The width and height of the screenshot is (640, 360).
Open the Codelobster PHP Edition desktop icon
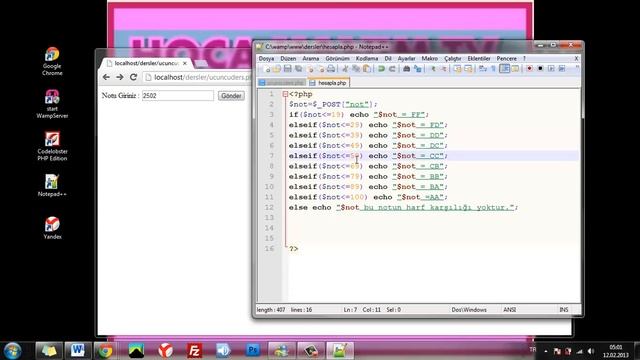pyautogui.click(x=52, y=146)
